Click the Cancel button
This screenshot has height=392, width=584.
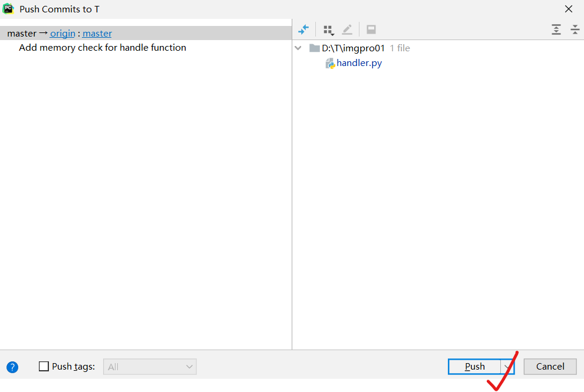click(x=550, y=367)
